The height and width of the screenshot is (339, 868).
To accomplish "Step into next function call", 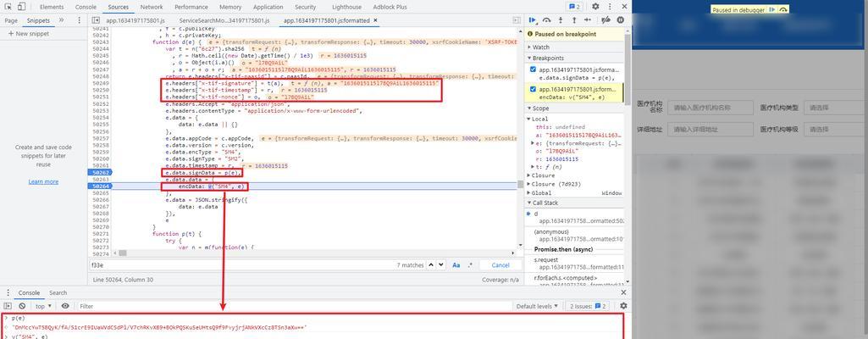I will coord(561,20).
